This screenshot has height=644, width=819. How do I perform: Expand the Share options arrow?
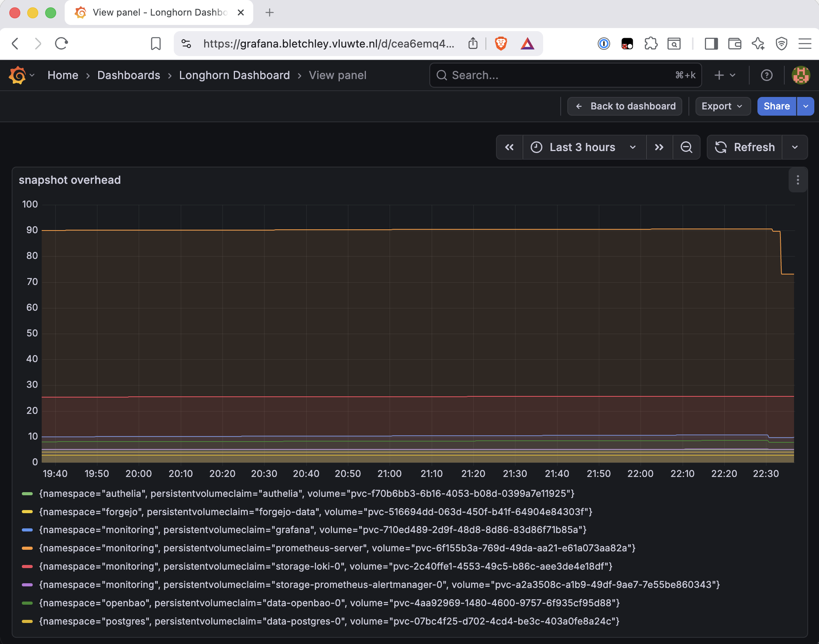click(x=806, y=106)
